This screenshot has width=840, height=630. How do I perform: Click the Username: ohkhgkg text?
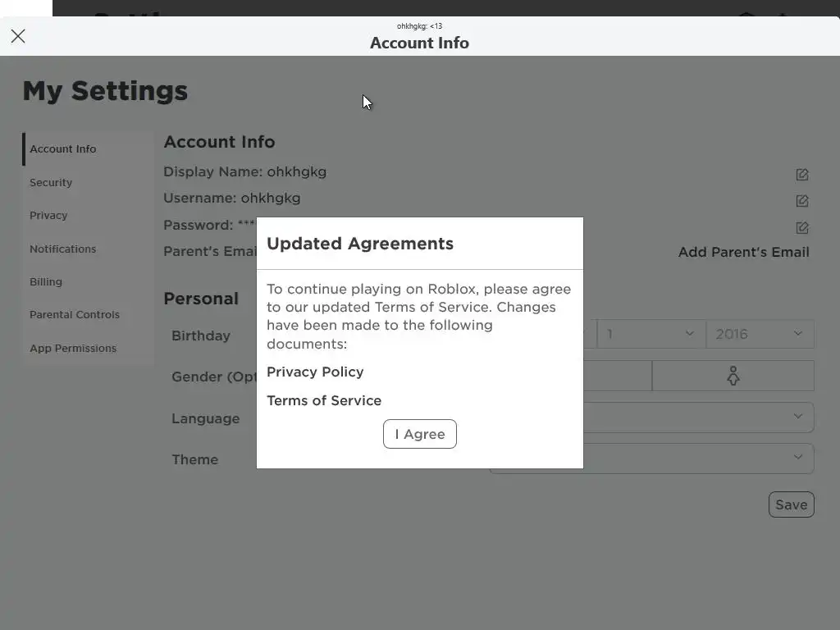[x=232, y=199]
